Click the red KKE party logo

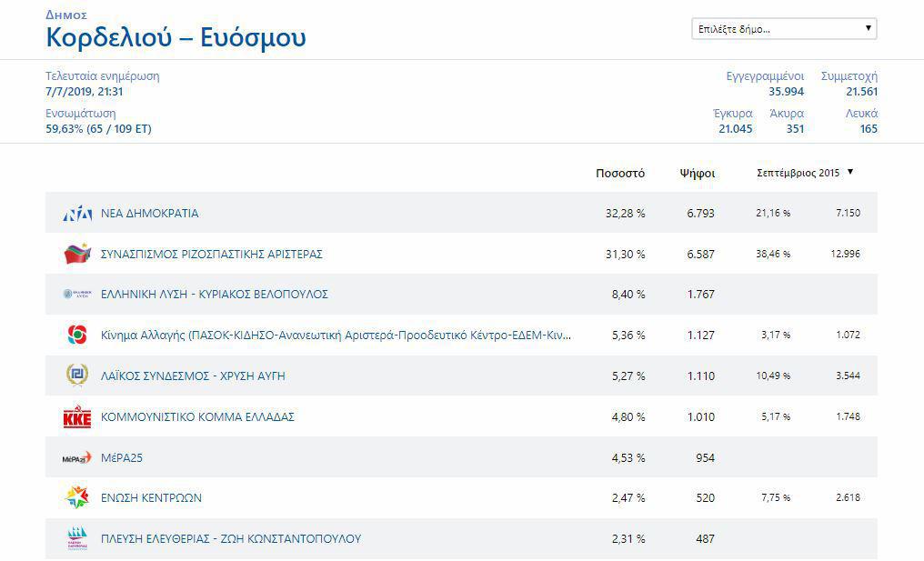tap(77, 417)
